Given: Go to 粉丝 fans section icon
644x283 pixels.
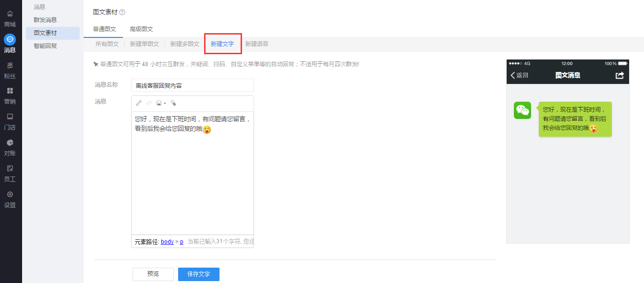Looking at the screenshot, I should [10, 65].
